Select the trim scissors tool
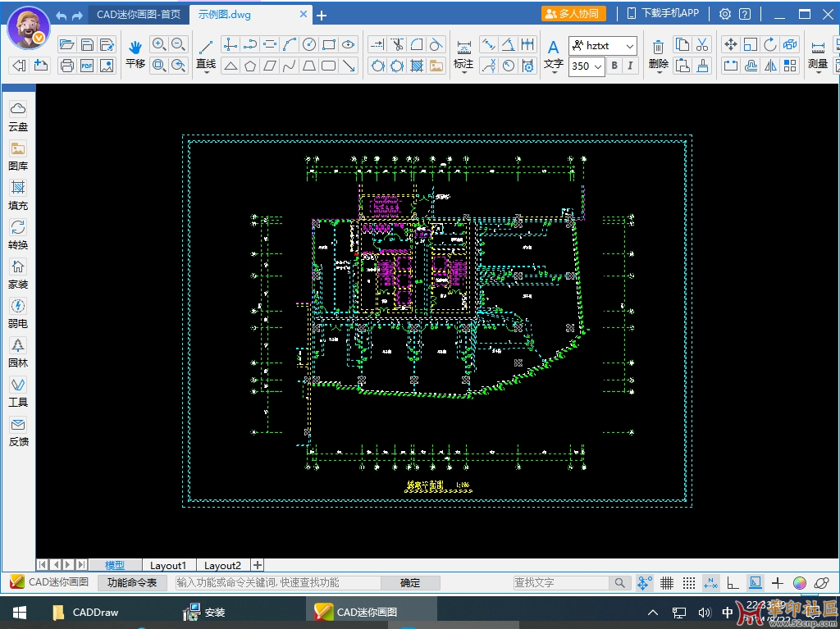This screenshot has width=840, height=629. point(397,44)
